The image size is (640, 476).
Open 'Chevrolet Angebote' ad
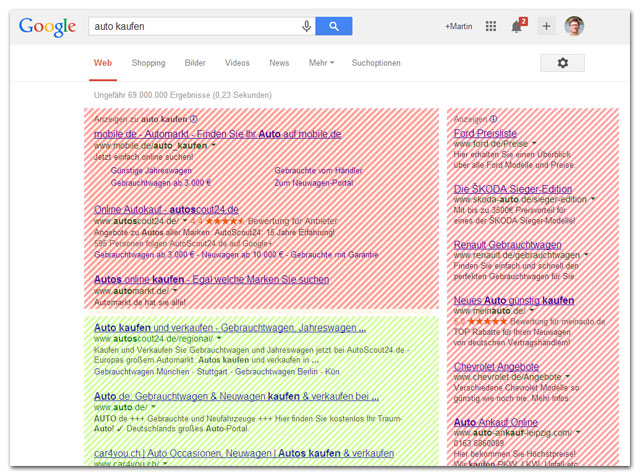[x=496, y=367]
